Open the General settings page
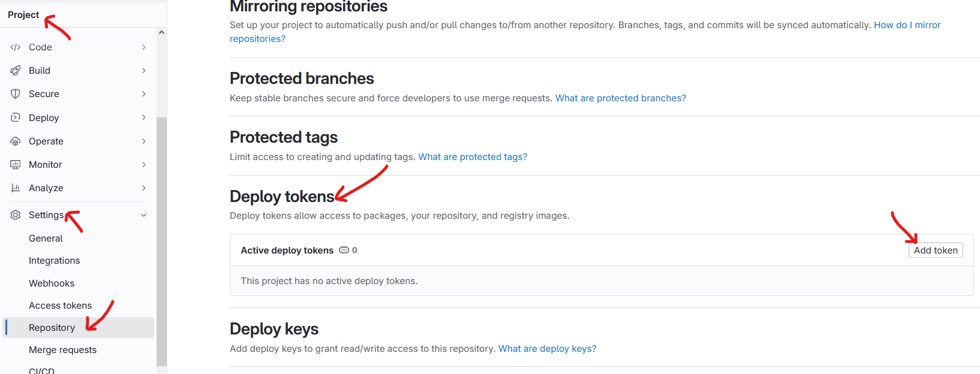The image size is (980, 374). coord(46,239)
